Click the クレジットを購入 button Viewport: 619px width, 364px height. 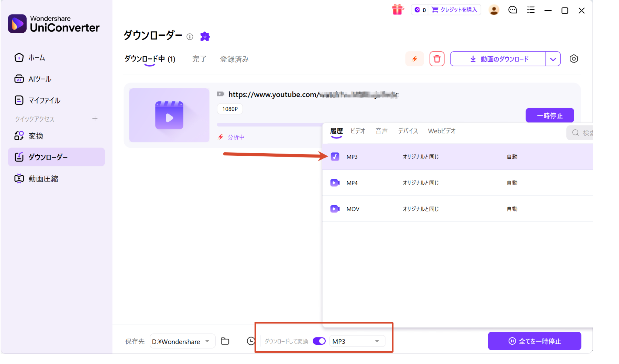[454, 10]
